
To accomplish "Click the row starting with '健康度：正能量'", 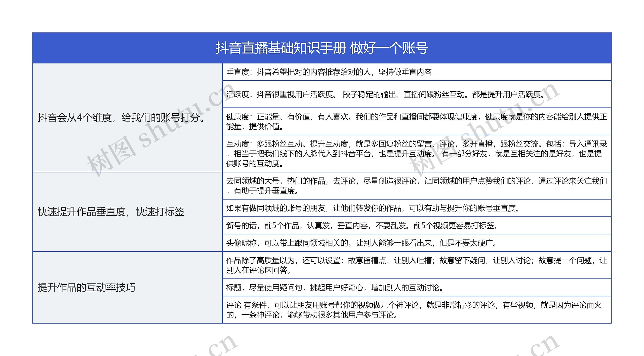I will point(417,121).
